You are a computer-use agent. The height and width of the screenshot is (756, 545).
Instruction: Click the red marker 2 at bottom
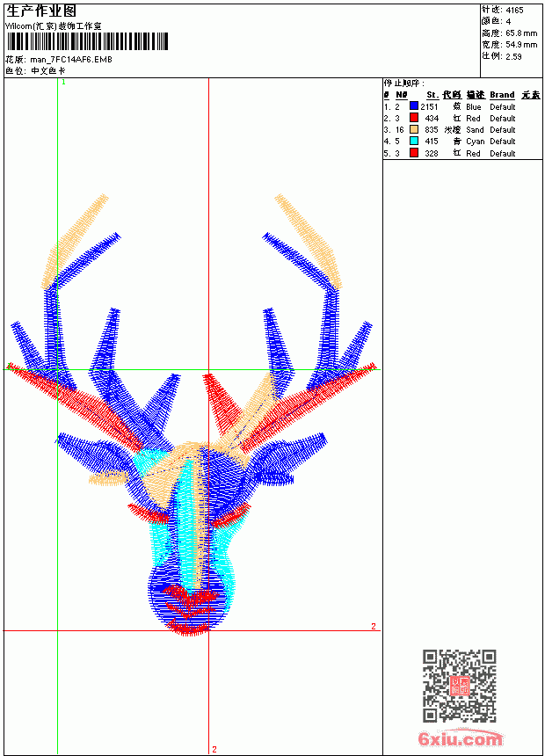[x=214, y=749]
